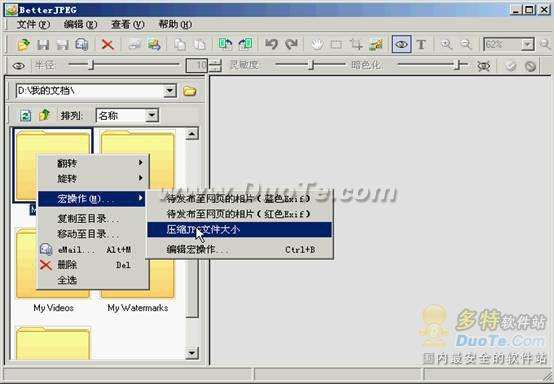The image size is (554, 384).
Task: Open the 编辑 menu in menu bar
Action: click(x=80, y=24)
